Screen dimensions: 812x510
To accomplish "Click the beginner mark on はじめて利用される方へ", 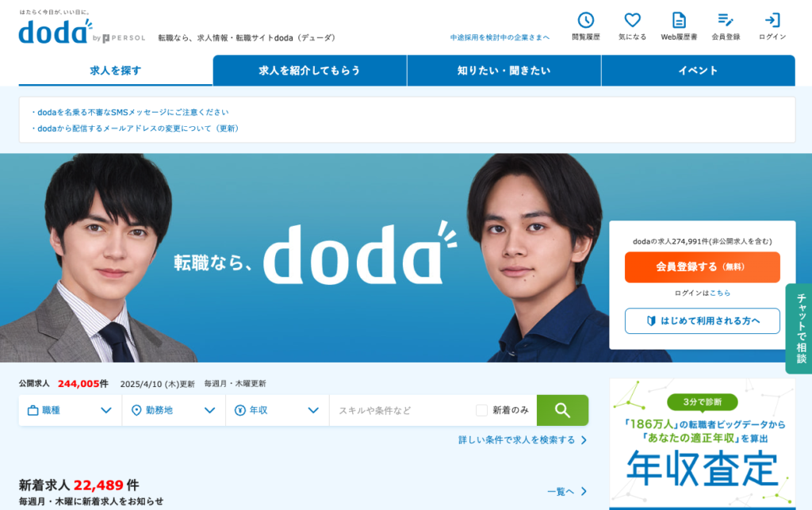I will pos(652,321).
